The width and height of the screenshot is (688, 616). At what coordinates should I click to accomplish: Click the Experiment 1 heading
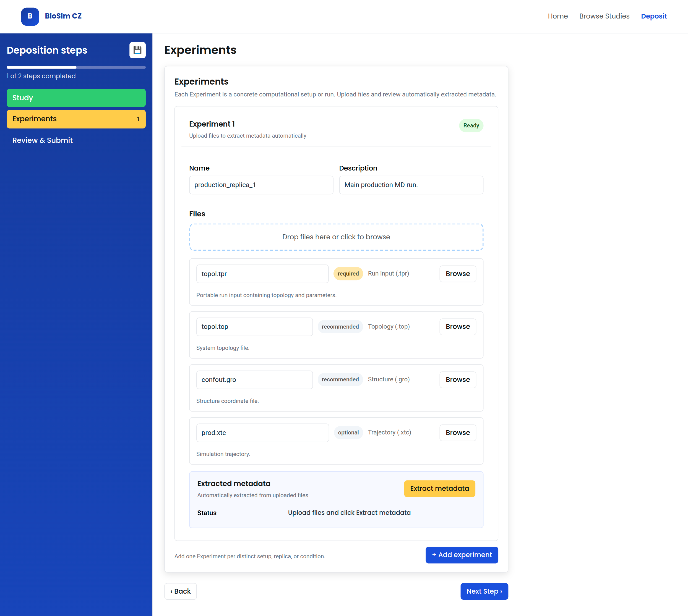[x=212, y=124]
